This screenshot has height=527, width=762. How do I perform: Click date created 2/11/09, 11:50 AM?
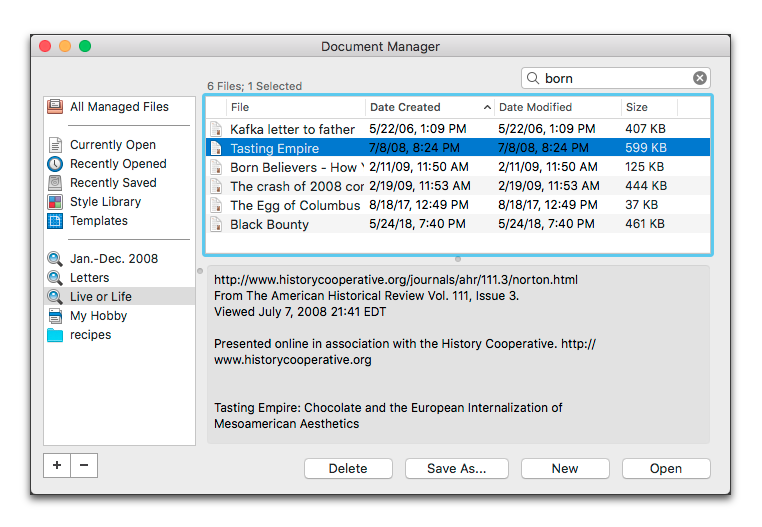coord(419,167)
